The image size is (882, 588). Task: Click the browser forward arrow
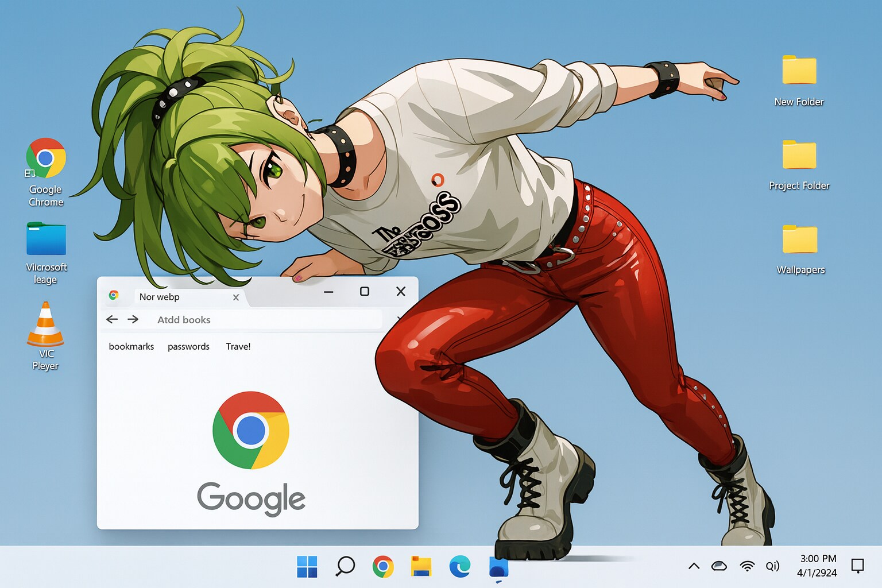click(133, 319)
